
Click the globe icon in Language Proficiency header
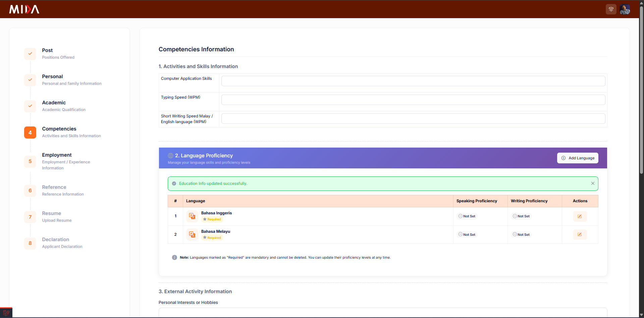[x=170, y=155]
